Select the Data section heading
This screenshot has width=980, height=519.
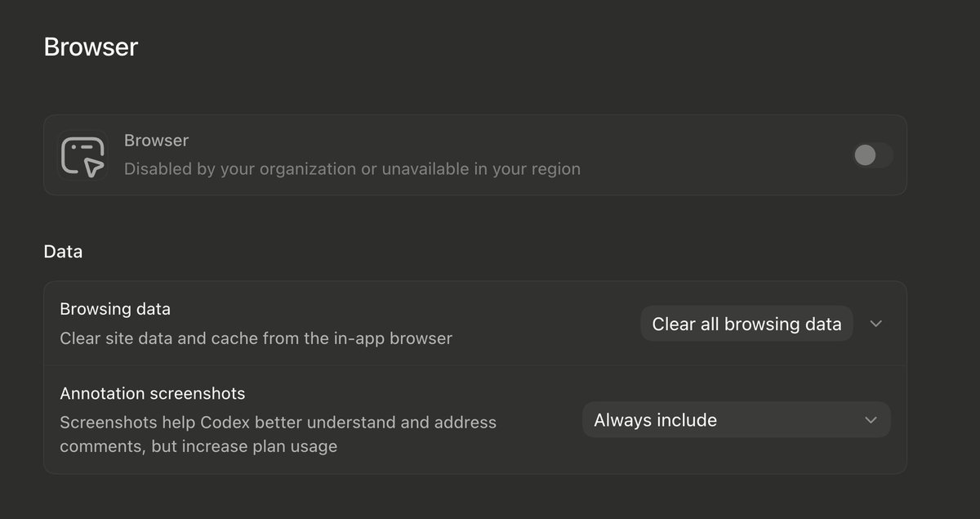pos(63,251)
